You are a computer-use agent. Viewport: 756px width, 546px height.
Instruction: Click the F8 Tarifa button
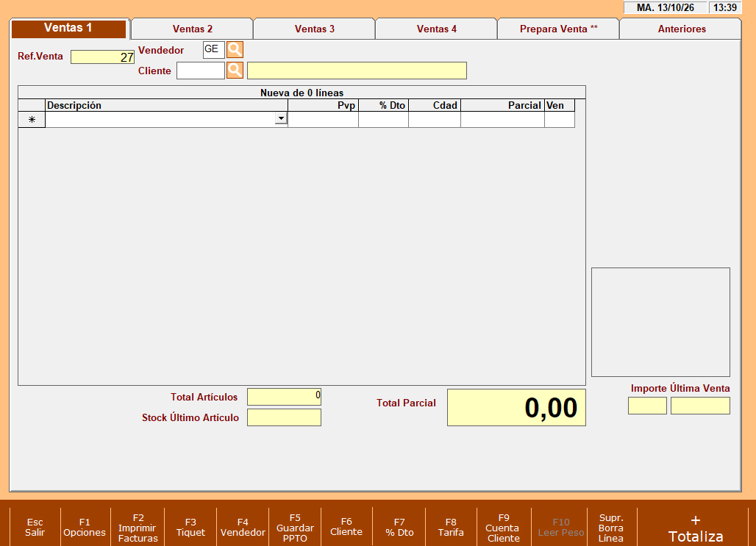[451, 527]
